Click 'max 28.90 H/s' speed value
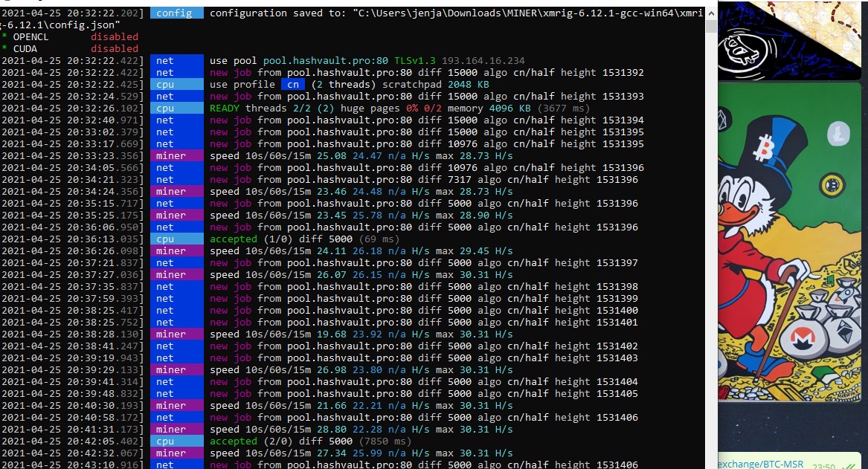Image resolution: width=868 pixels, height=469 pixels. pos(474,215)
